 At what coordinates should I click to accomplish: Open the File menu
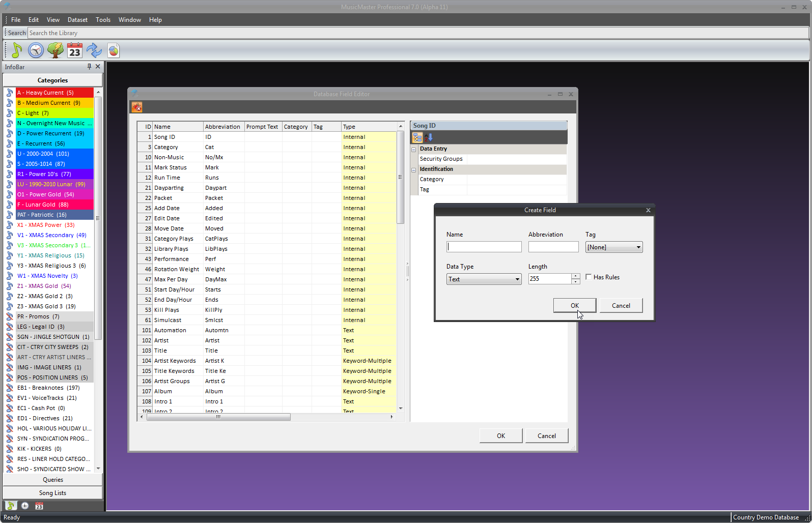click(x=16, y=20)
